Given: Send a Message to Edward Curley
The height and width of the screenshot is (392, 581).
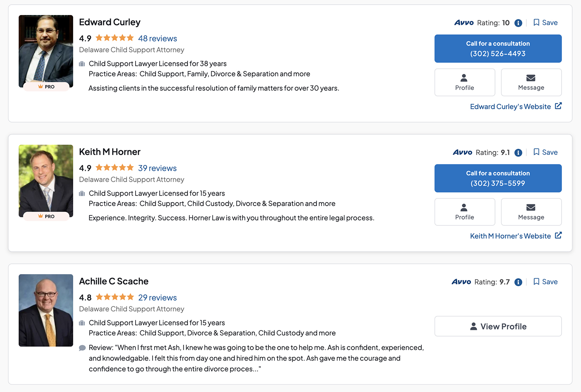Looking at the screenshot, I should [x=531, y=82].
